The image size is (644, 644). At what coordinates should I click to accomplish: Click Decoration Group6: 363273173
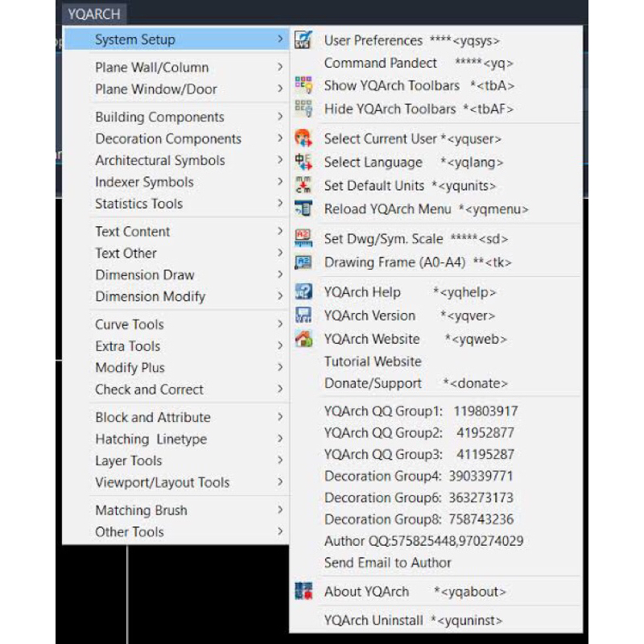click(x=436, y=497)
